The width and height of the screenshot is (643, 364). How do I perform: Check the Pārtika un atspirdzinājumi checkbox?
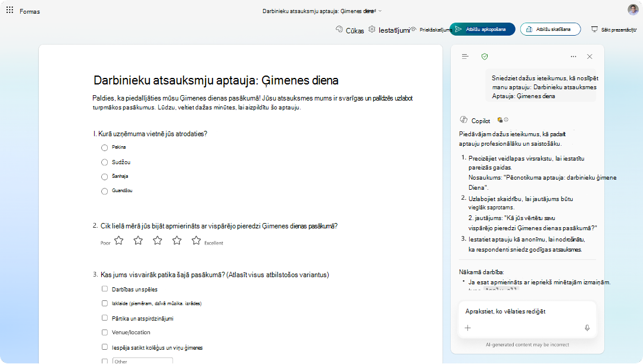[105, 318]
